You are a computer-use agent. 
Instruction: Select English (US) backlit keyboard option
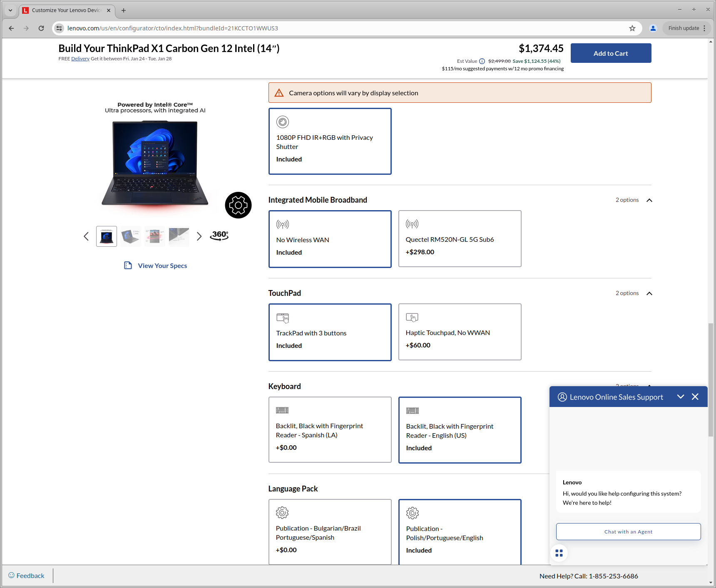point(460,430)
